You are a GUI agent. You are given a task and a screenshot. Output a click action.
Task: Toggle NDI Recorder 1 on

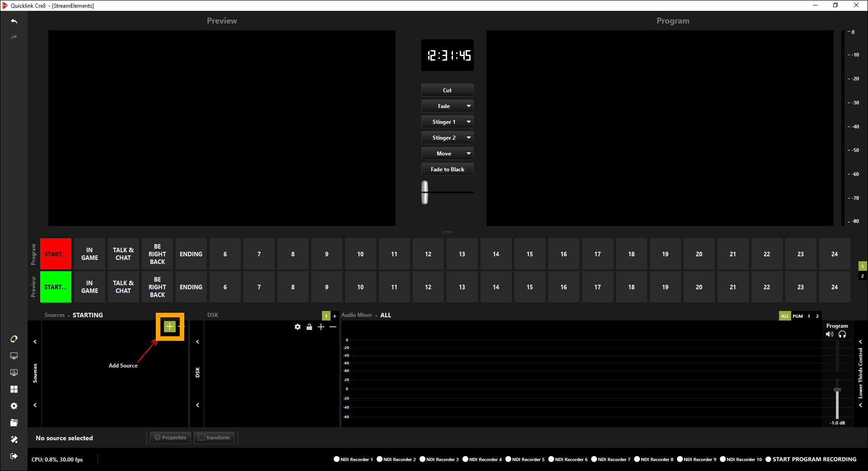click(336, 459)
